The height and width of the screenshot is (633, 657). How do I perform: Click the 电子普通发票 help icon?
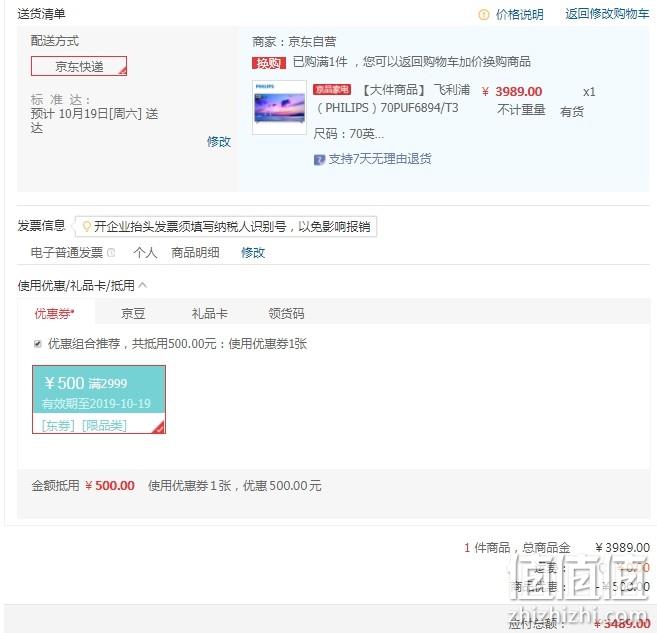111,253
